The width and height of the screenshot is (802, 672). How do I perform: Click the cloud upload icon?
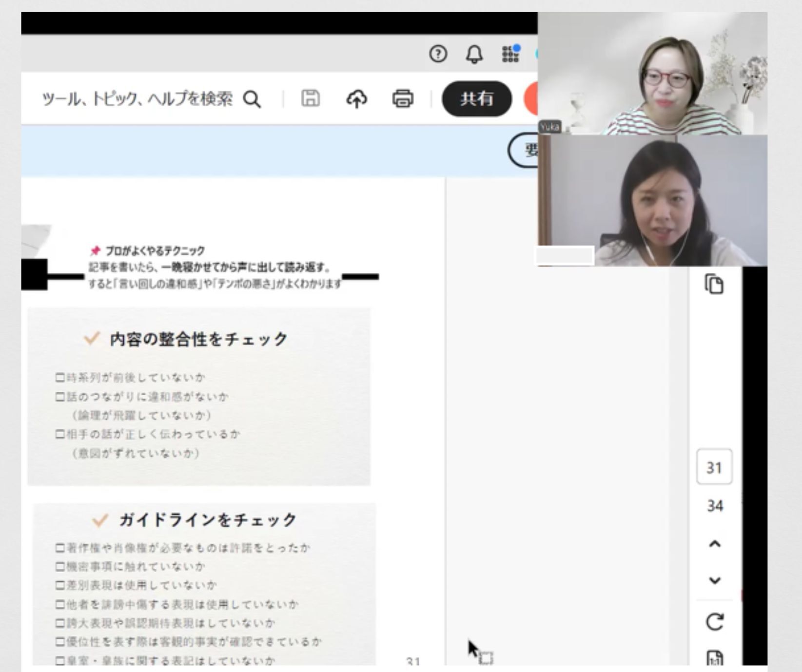[356, 99]
